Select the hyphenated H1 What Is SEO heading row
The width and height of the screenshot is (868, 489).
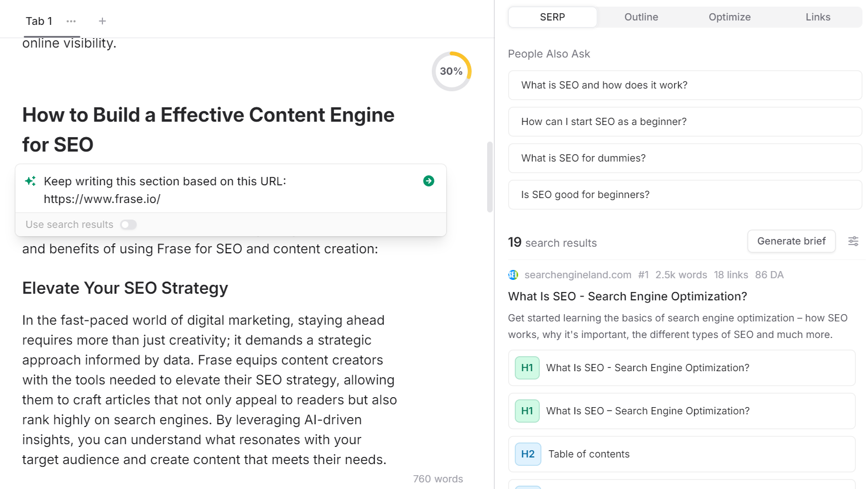[681, 368]
